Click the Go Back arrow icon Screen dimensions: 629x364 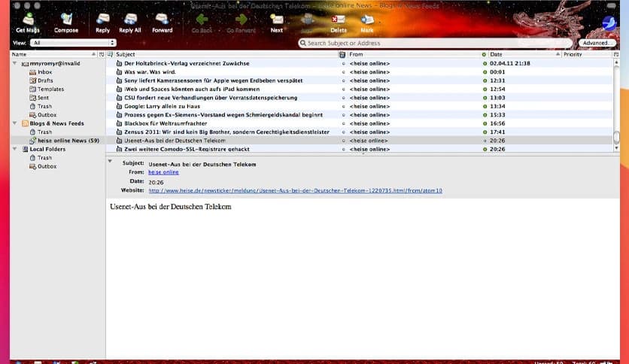[x=202, y=20]
